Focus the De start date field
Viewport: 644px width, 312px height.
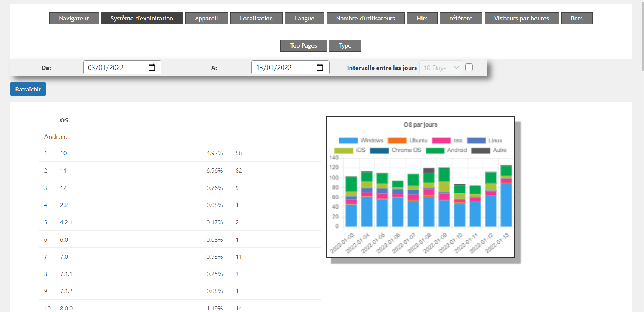click(115, 68)
